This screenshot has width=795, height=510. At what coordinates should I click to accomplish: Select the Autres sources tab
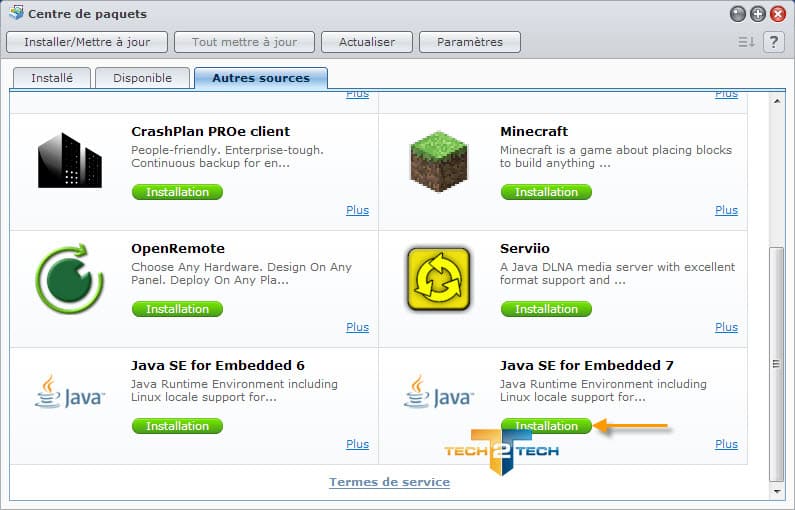pyautogui.click(x=261, y=78)
